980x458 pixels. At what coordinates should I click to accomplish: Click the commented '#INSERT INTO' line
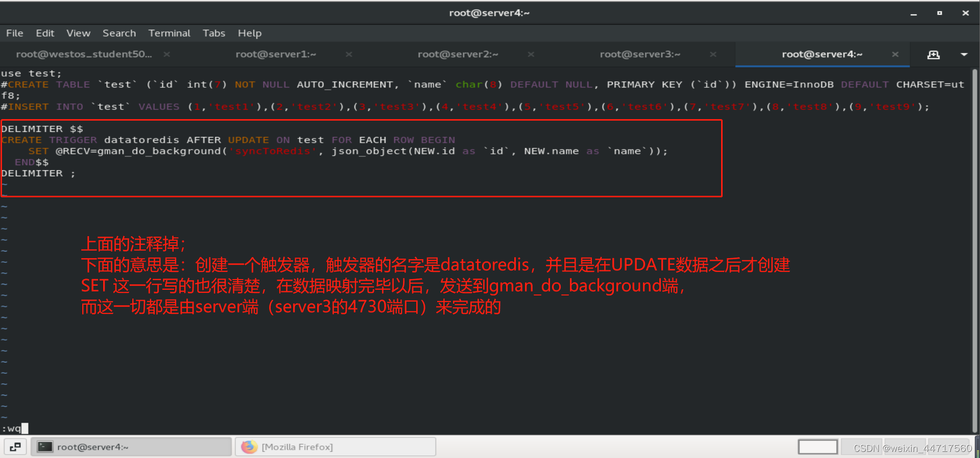[x=465, y=107]
